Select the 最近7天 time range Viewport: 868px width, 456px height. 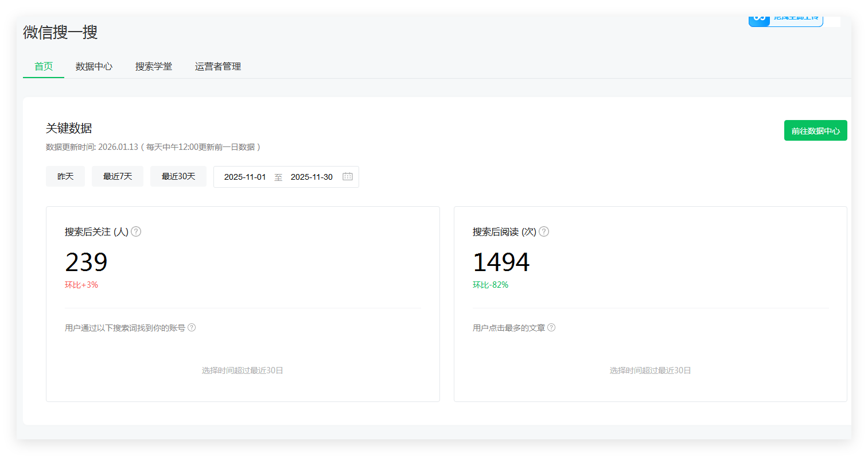118,176
